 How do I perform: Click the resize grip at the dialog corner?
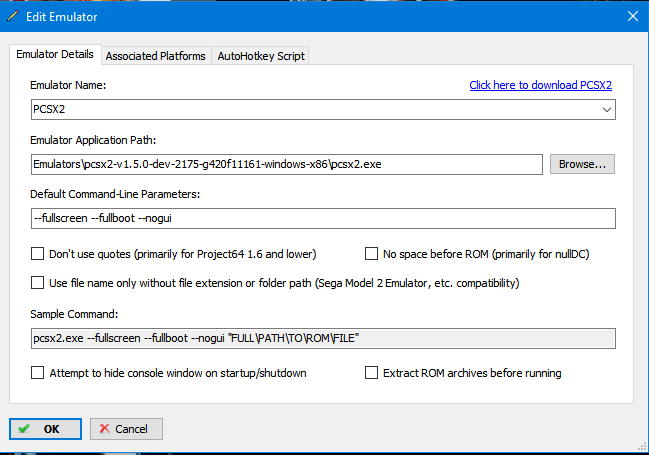click(643, 447)
